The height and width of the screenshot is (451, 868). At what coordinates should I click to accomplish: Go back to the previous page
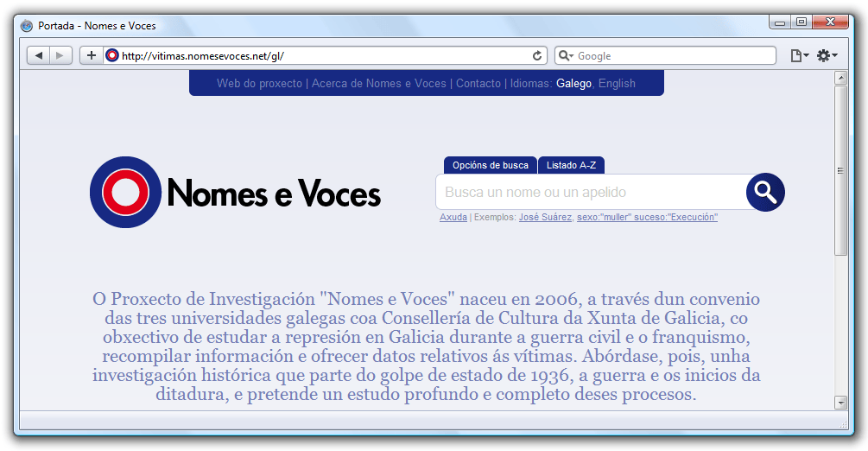tap(38, 55)
